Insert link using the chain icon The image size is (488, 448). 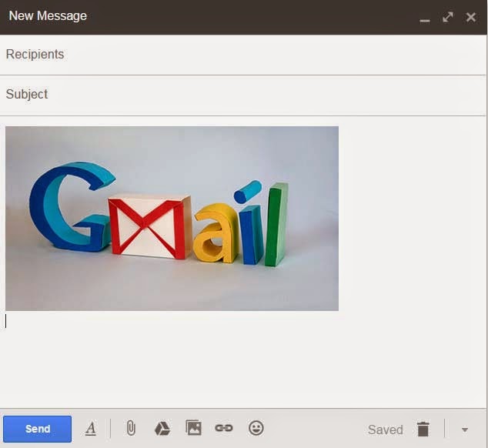point(224,428)
